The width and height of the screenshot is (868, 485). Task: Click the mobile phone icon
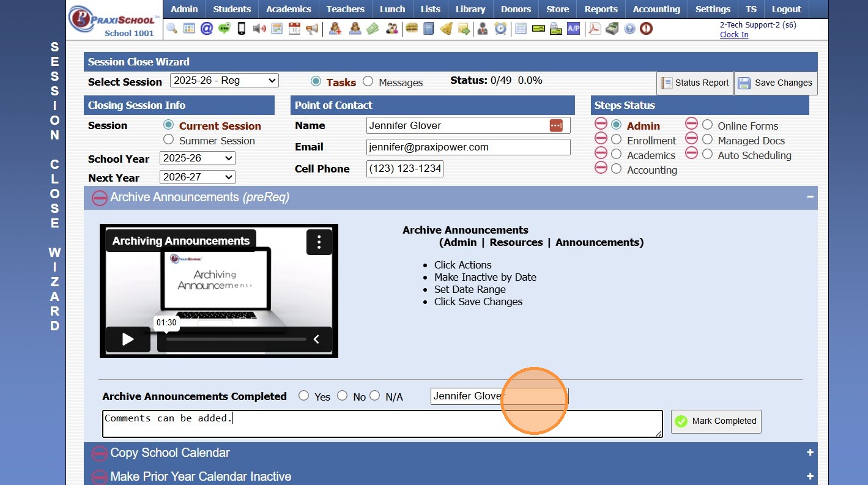click(x=242, y=28)
